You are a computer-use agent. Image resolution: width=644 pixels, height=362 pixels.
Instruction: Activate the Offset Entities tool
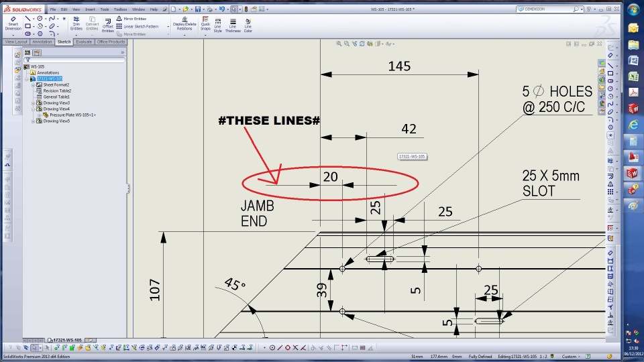[107, 25]
